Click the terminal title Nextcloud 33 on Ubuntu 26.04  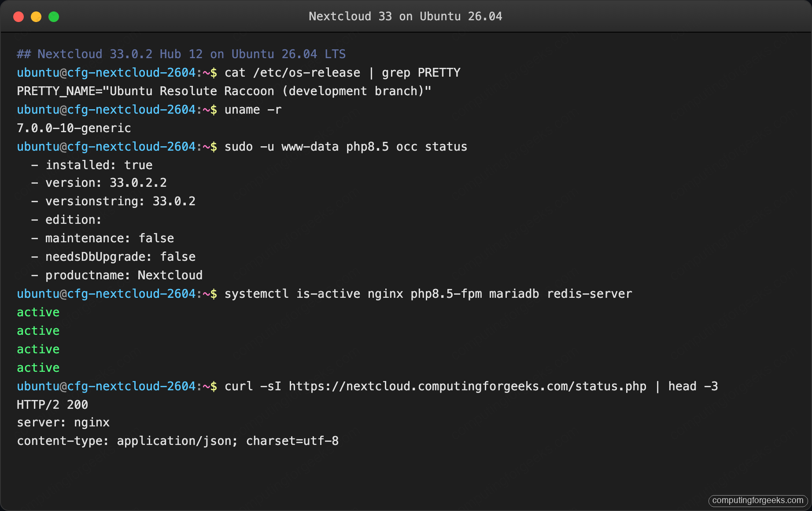coord(406,16)
